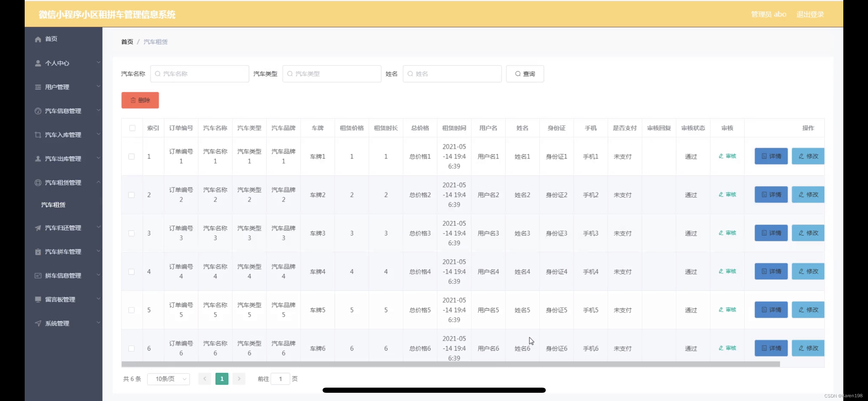This screenshot has height=401, width=868.
Task: Click the 前往 page number input
Action: click(x=280, y=379)
